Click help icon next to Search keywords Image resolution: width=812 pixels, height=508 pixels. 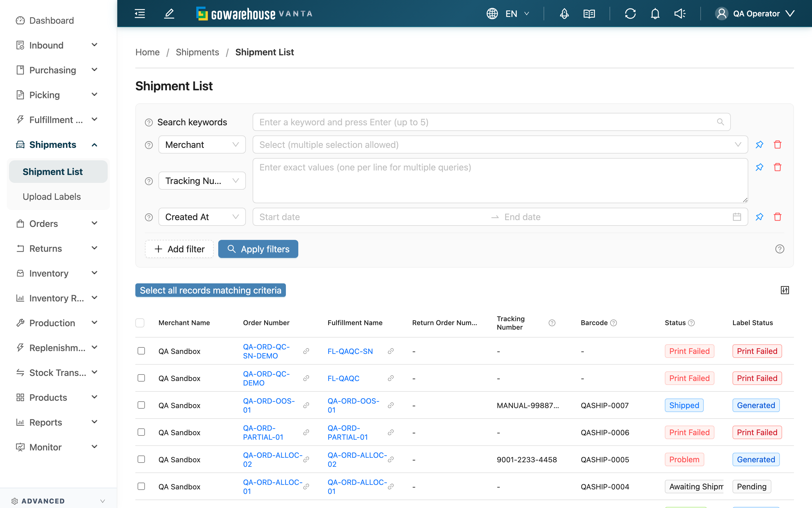(149, 122)
